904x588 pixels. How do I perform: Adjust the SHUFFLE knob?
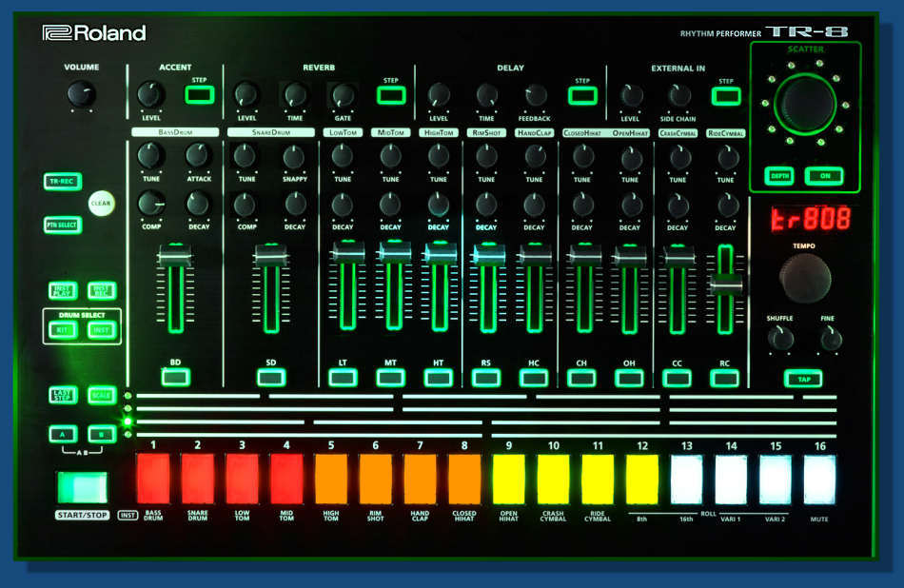(x=780, y=339)
